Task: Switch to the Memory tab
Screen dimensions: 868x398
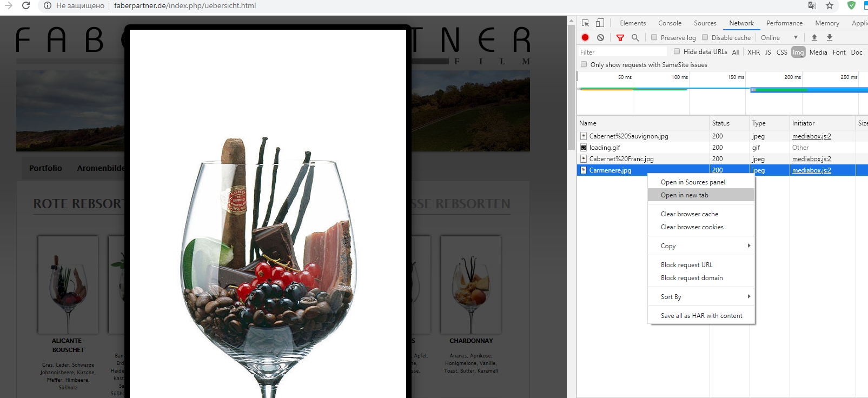Action: (827, 23)
